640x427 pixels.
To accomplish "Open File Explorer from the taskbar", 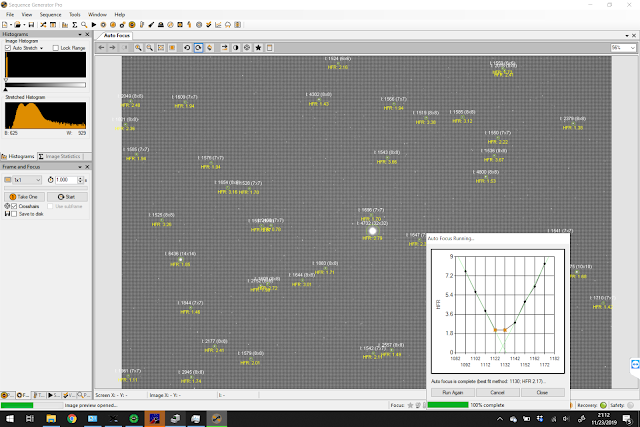I will (51, 419).
